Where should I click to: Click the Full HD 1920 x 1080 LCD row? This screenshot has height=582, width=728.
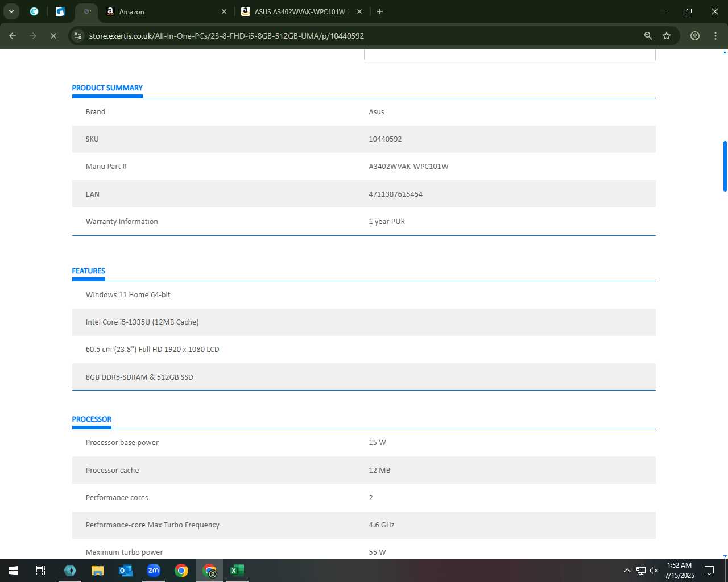(x=363, y=349)
